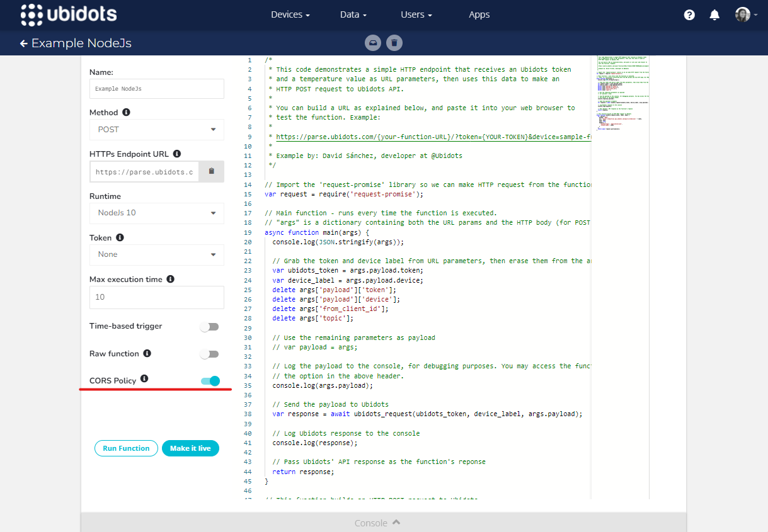Open the Token dropdown showing None
Image resolution: width=768 pixels, height=532 pixels.
tap(157, 254)
